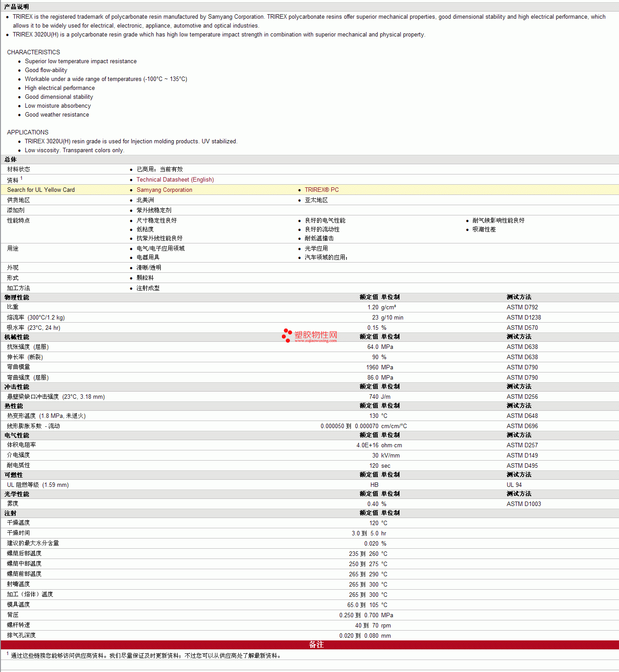Select the '总体' section header
This screenshot has width=619, height=672.
[x=10, y=159]
